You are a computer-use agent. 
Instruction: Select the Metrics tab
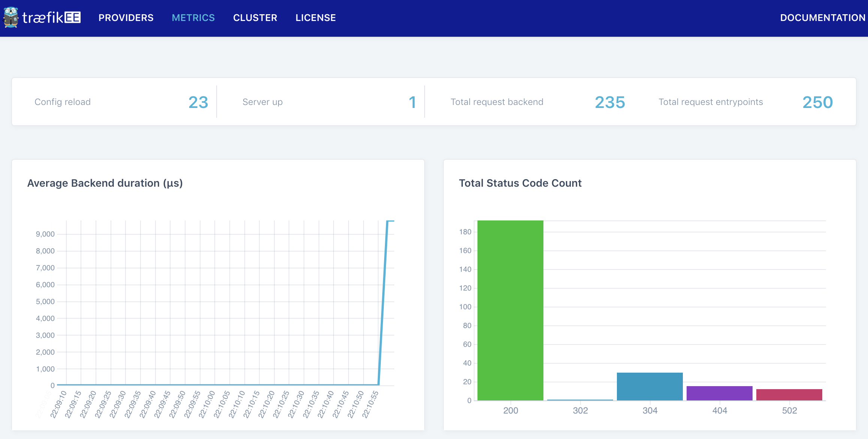pyautogui.click(x=193, y=18)
